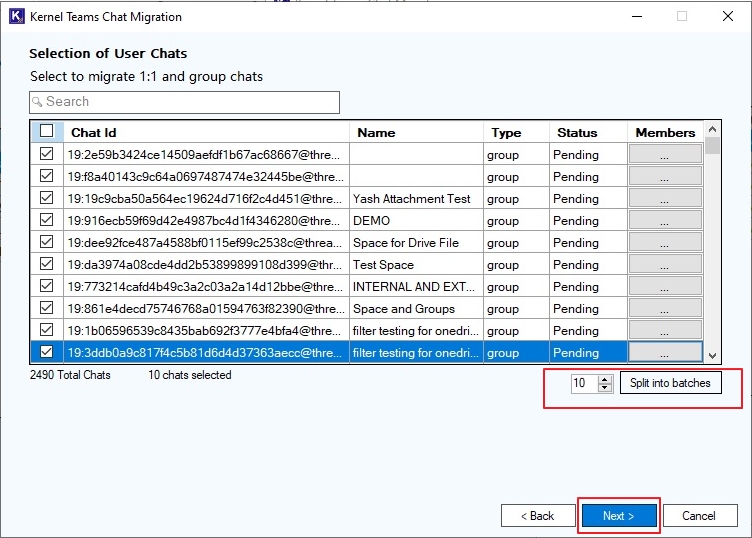The height and width of the screenshot is (538, 752).
Task: Open members for Space and Groups
Action: [x=665, y=309]
